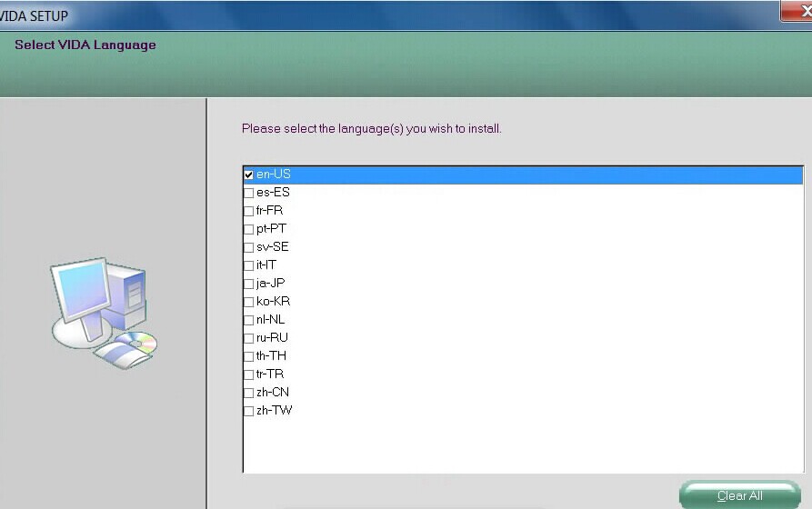Tick the fr-FR language checkbox
Image resolution: width=812 pixels, height=509 pixels.
point(248,211)
